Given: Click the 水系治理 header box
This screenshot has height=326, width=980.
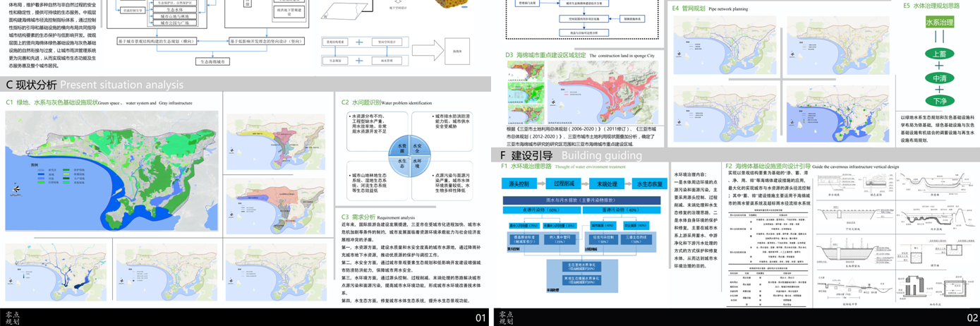Looking at the screenshot, I should [939, 23].
